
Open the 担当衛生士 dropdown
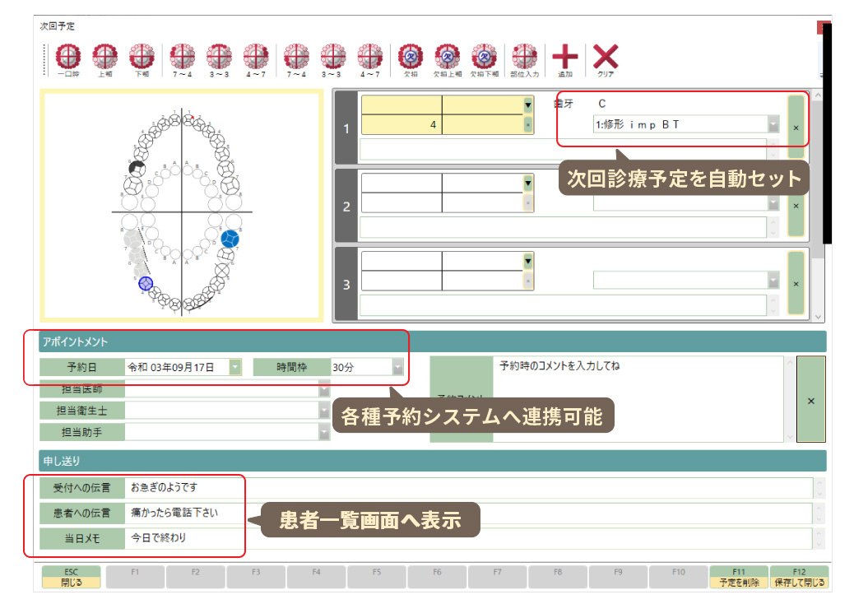[323, 410]
